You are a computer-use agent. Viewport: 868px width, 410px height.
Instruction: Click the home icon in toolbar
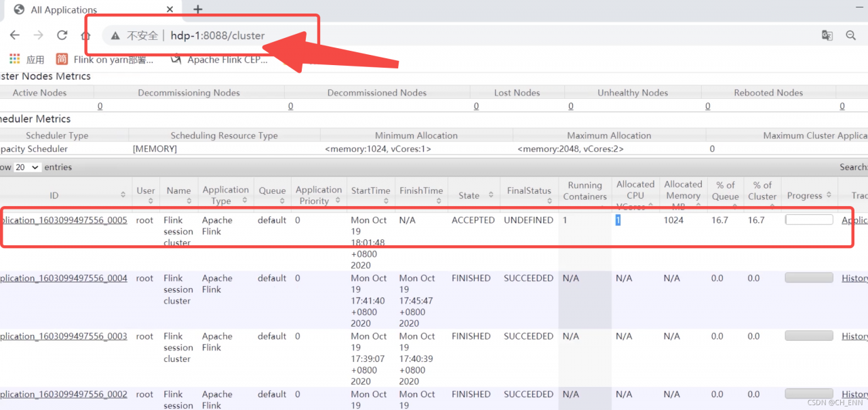(85, 35)
